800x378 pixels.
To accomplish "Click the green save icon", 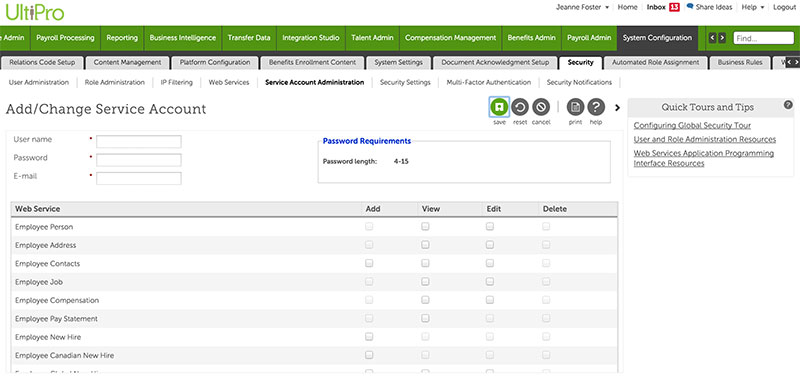I will pos(499,107).
